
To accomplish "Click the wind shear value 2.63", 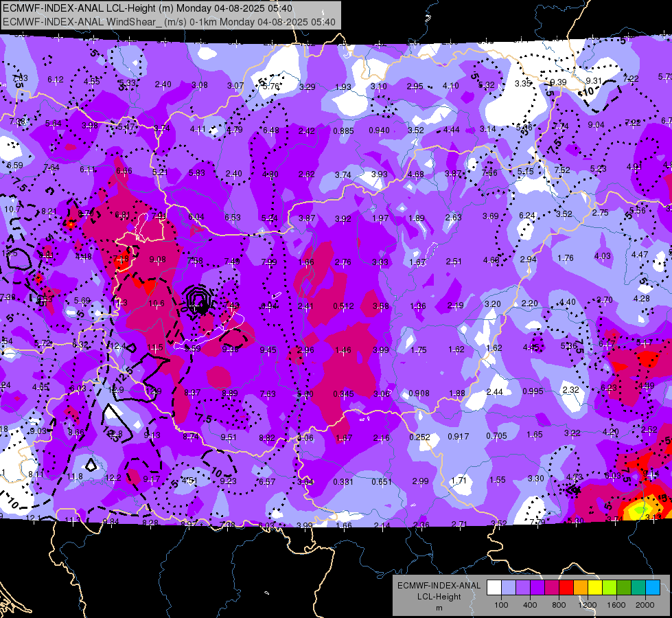I will [453, 217].
